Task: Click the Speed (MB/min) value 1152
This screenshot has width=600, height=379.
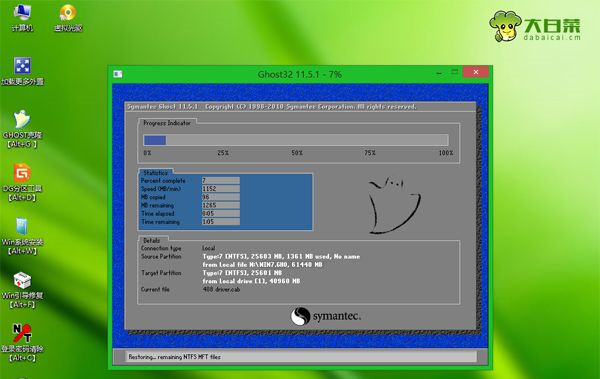Action: (221, 189)
